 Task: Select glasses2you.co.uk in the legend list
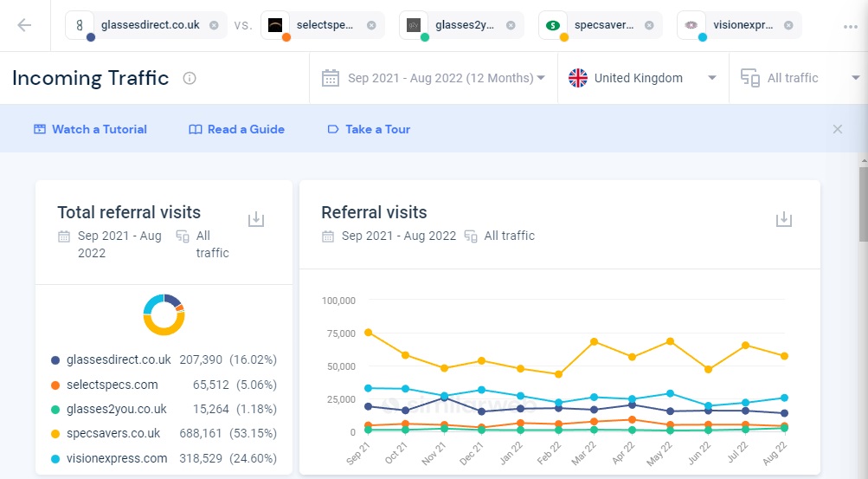(x=117, y=409)
